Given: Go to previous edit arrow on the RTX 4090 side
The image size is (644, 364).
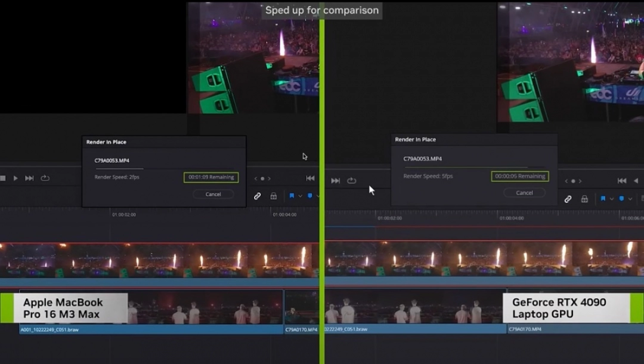Looking at the screenshot, I should [566, 181].
